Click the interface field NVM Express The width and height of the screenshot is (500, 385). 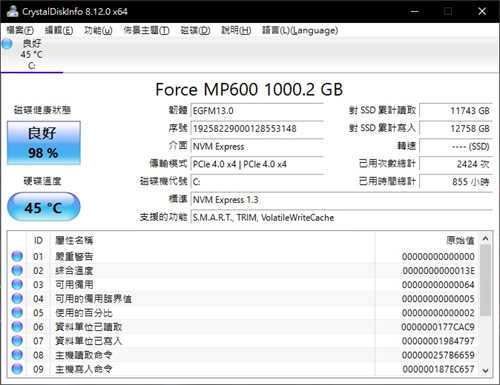click(x=257, y=146)
